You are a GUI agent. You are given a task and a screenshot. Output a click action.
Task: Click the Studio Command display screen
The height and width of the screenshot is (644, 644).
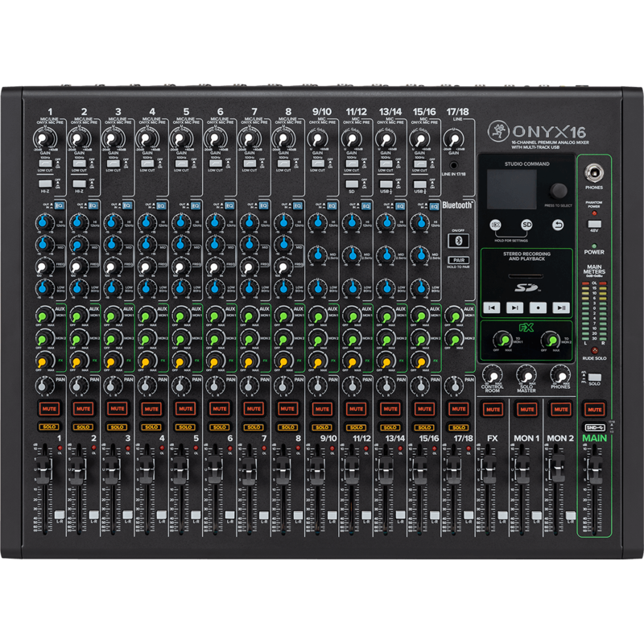pyautogui.click(x=512, y=189)
